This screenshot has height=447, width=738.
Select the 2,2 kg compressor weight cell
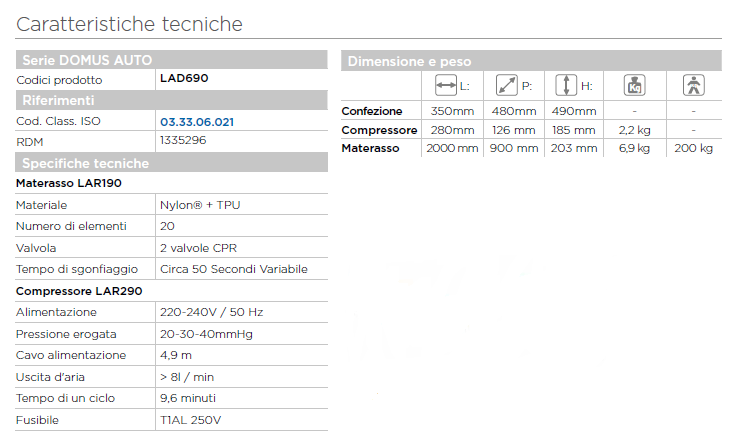click(634, 130)
